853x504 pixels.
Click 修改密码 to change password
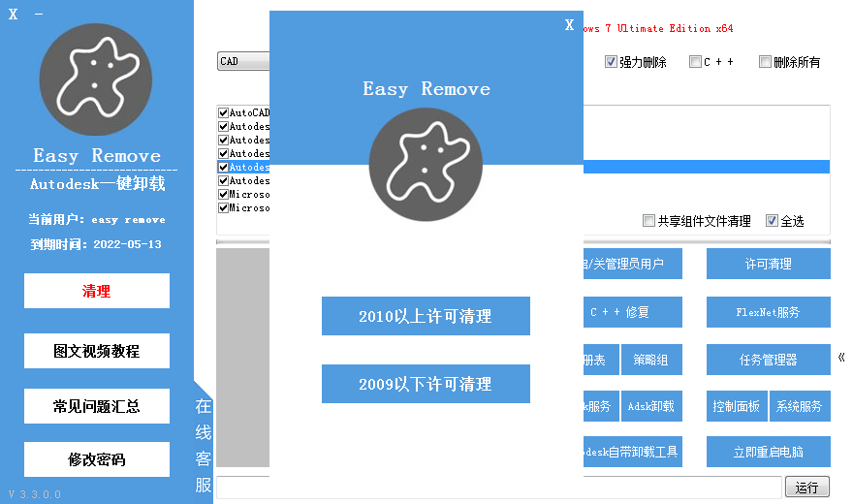(97, 459)
